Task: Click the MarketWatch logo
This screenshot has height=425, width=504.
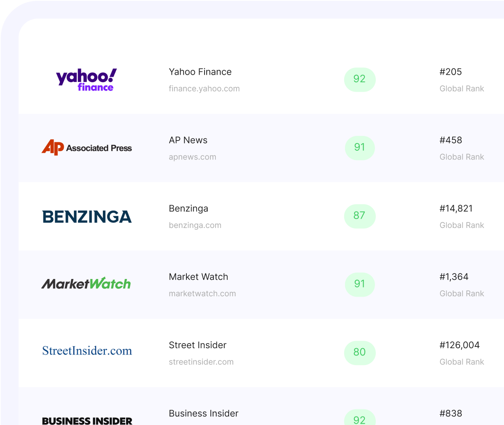Action: click(86, 284)
